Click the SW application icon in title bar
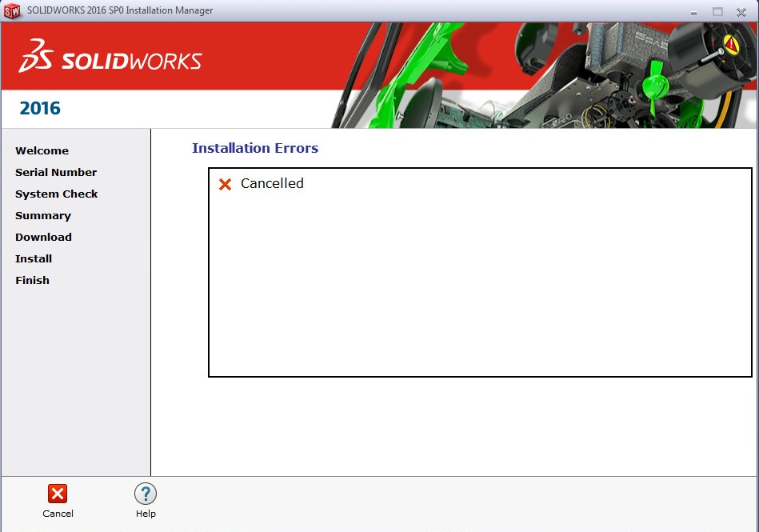The width and height of the screenshot is (759, 532). coord(12,10)
